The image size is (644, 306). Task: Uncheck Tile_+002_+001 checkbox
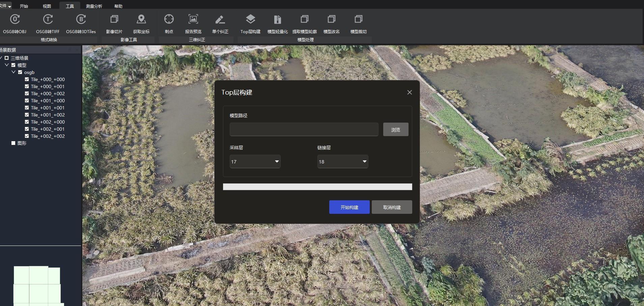click(x=27, y=129)
